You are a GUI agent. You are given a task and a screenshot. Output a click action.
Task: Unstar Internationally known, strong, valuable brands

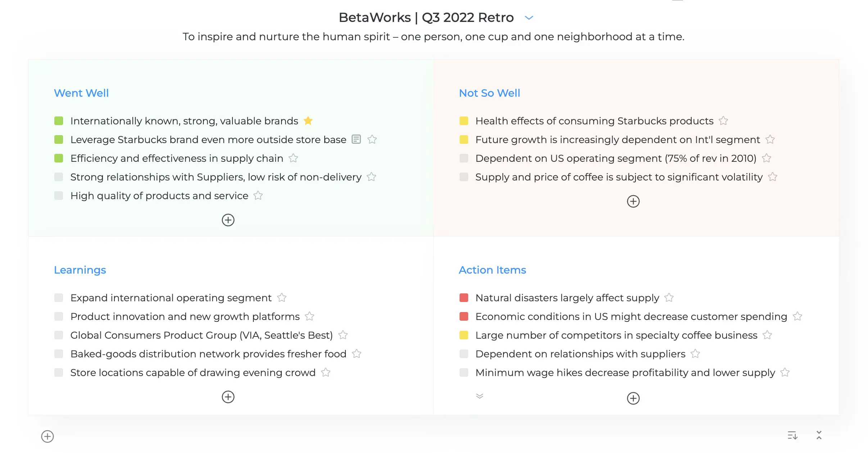coord(308,121)
